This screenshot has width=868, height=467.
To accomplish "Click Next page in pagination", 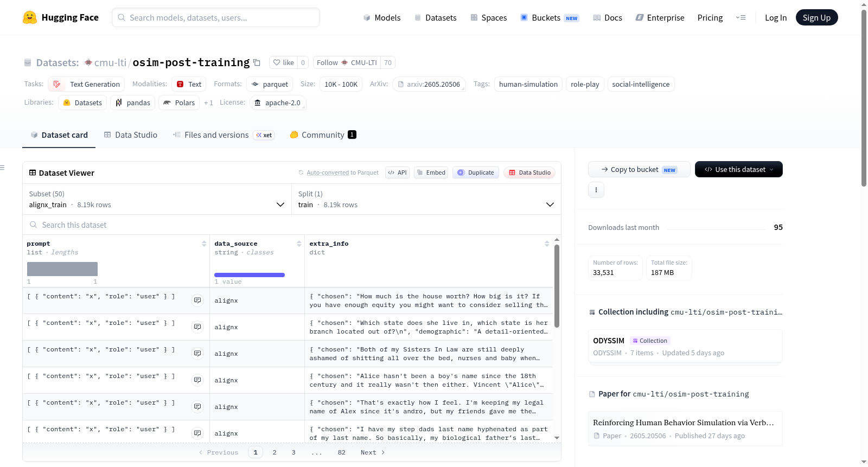I will [x=373, y=452].
